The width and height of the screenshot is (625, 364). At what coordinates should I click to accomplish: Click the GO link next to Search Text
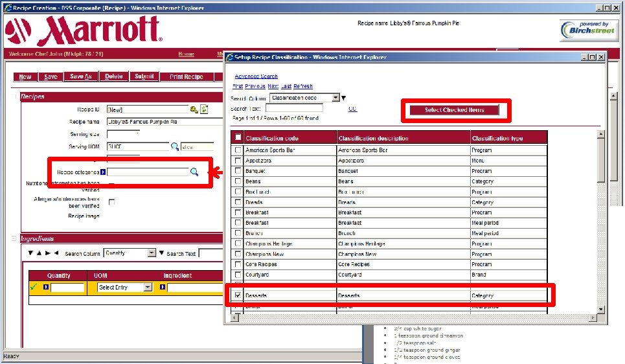pyautogui.click(x=352, y=108)
